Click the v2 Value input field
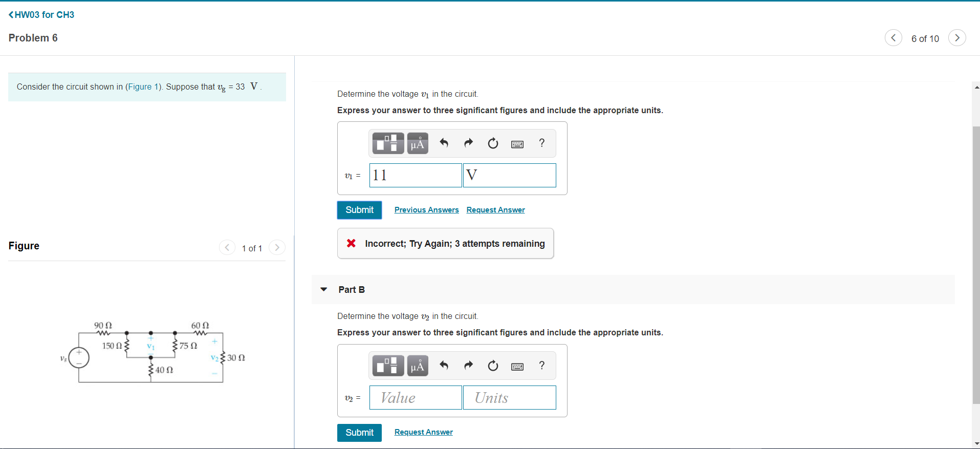Screen dimensions: 980x449 pos(416,398)
